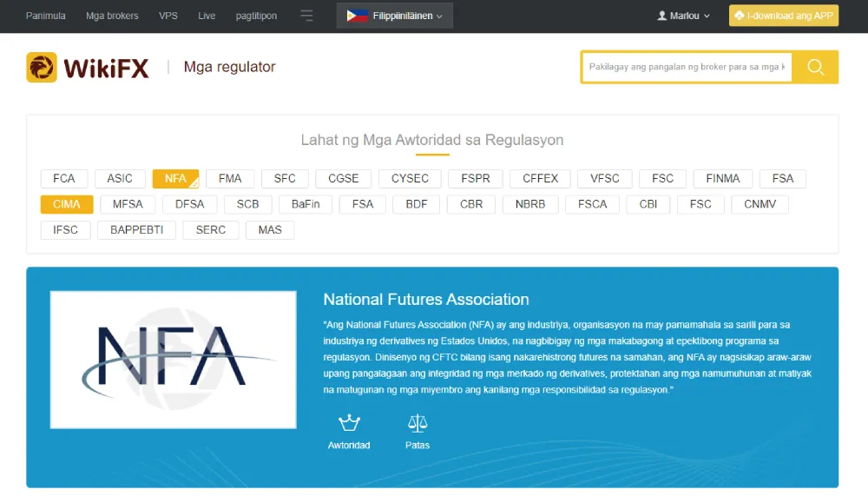Go to Panimula in the top navigation
The height and width of the screenshot is (496, 868).
45,16
